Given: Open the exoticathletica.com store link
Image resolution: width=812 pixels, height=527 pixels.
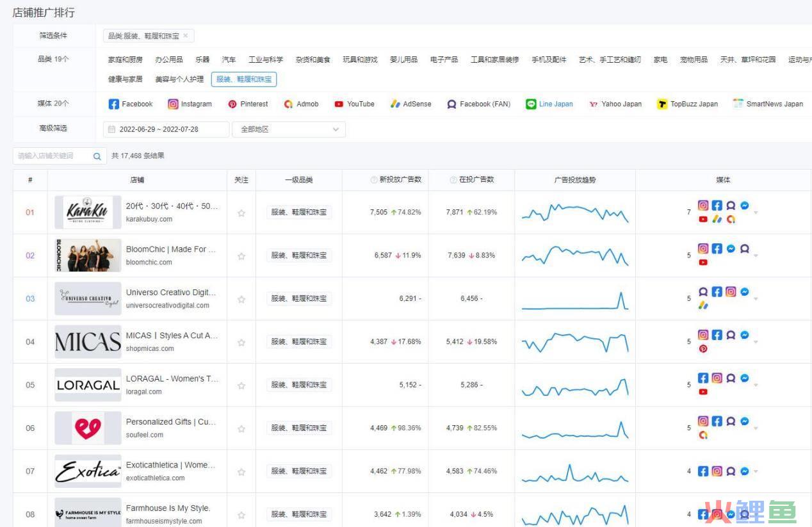Looking at the screenshot, I should coord(156,478).
